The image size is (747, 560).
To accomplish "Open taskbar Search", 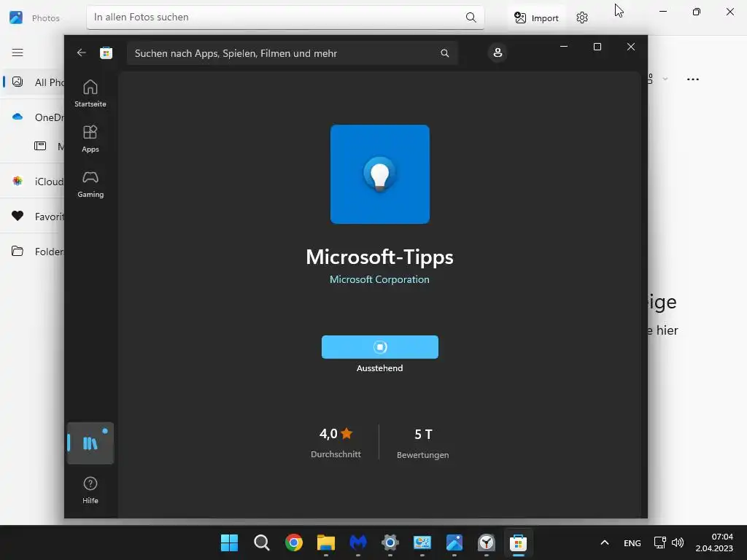I will click(262, 542).
